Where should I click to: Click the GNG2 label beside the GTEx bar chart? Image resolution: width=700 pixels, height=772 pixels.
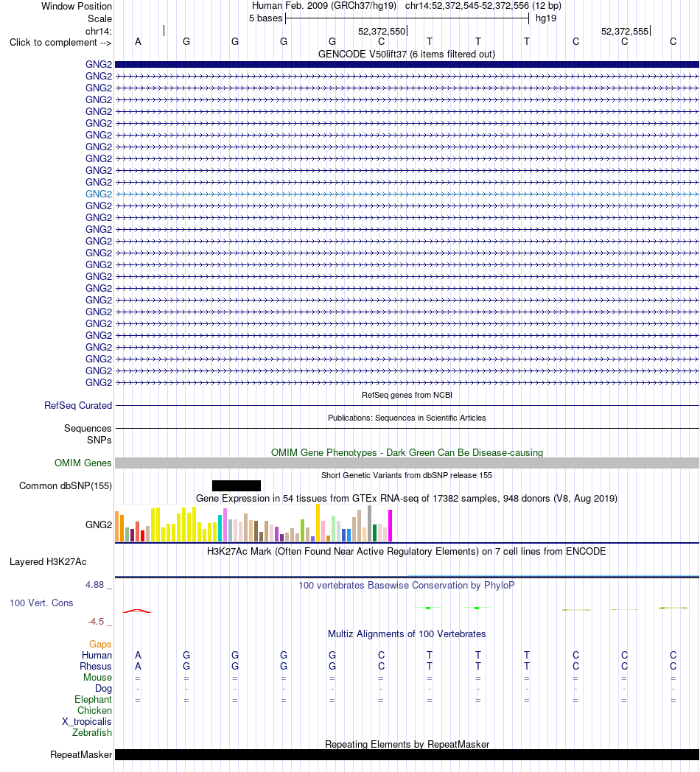(99, 524)
